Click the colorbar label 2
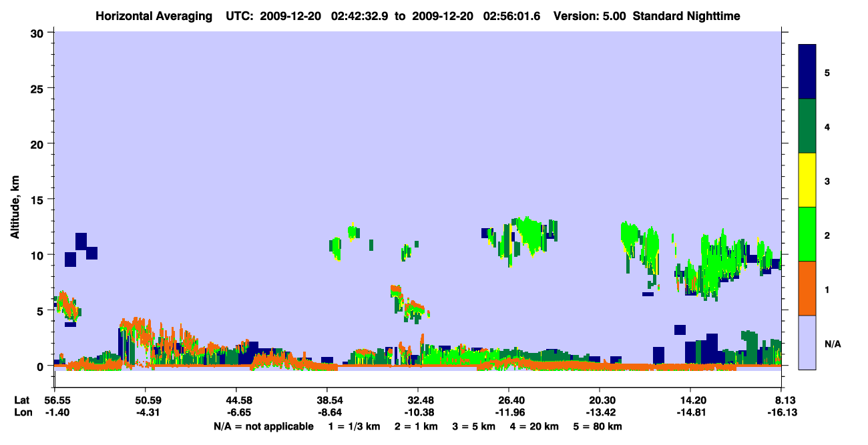868x445 pixels. click(x=827, y=235)
